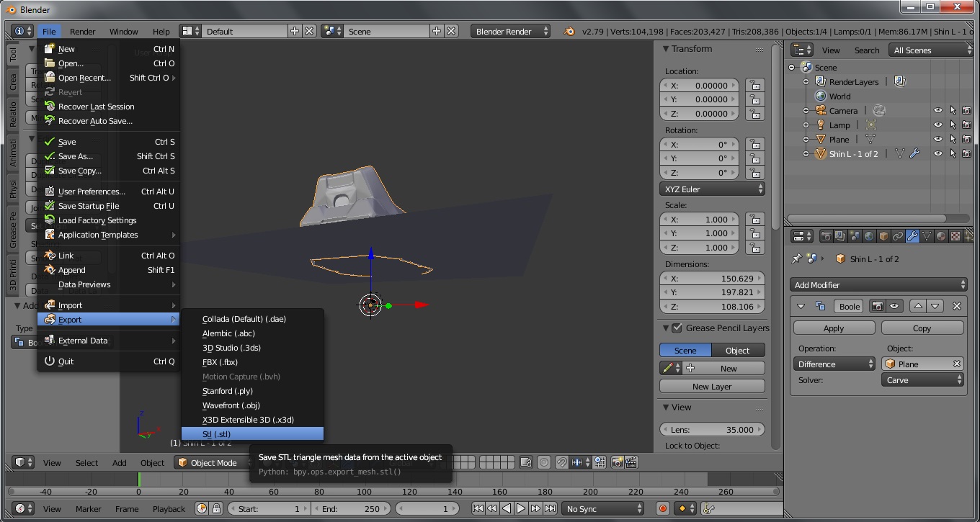Open the Window menu in the top bar
980x522 pixels.
coord(123,31)
